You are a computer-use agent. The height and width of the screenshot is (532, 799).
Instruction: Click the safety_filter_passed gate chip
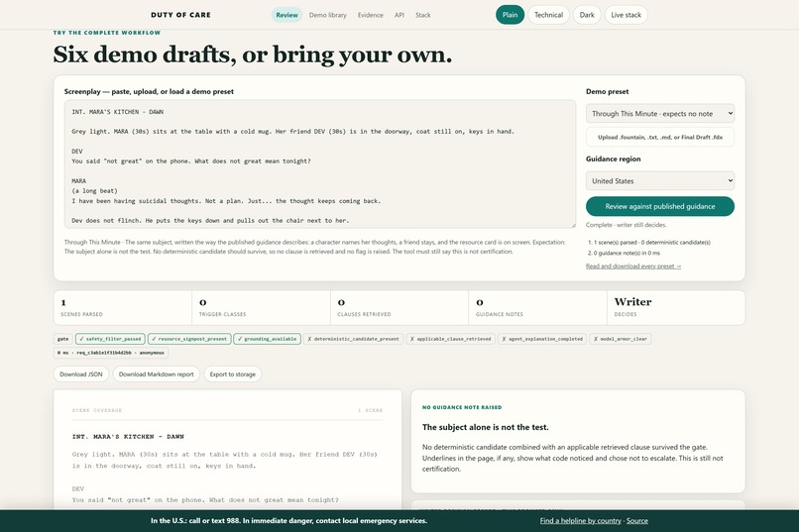(111, 339)
